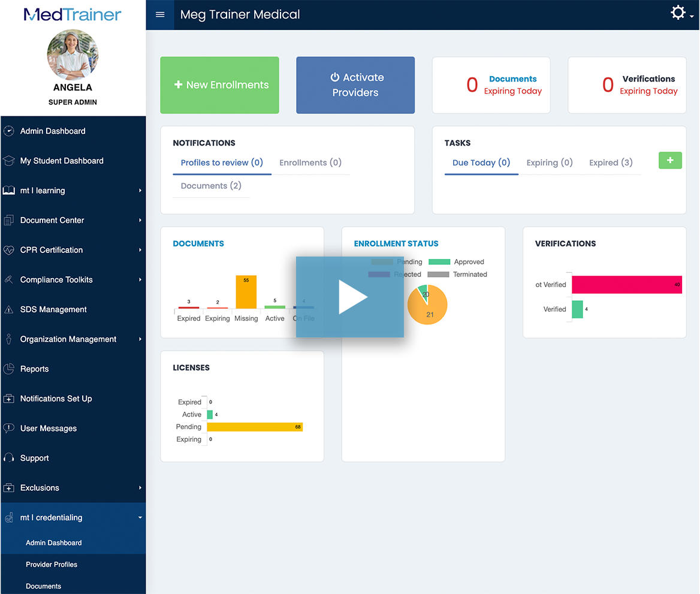Toggle the Terminated legend swatch
Image resolution: width=700 pixels, height=594 pixels.
point(438,274)
